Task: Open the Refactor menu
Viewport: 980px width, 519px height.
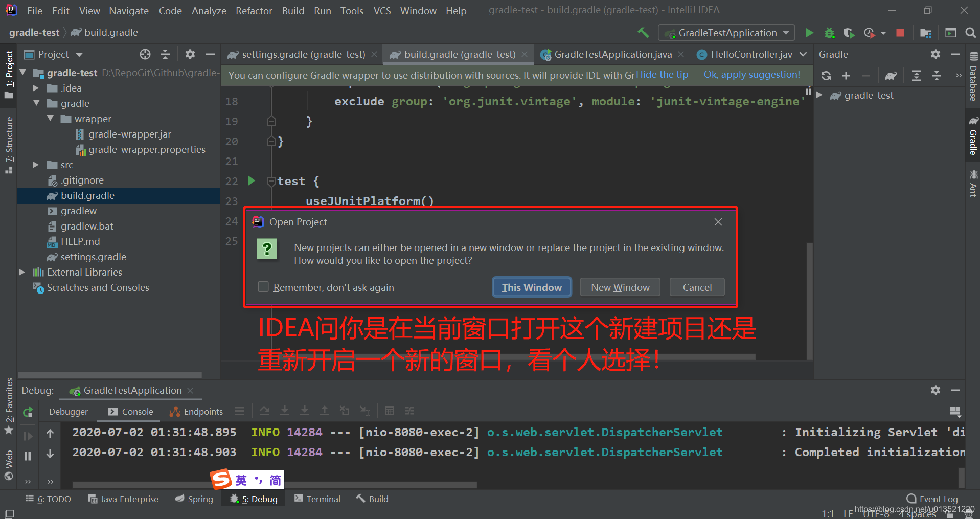Action: (254, 11)
